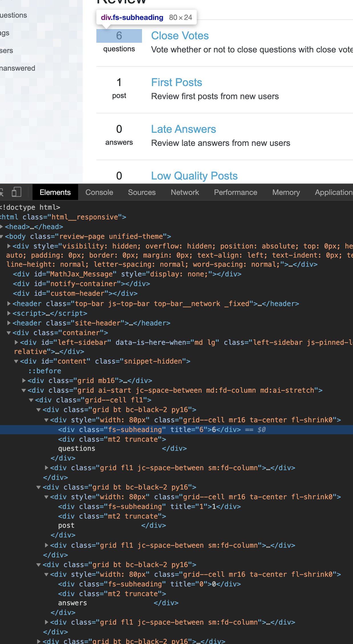
Task: Open the Late Answers review queue
Action: [x=183, y=129]
